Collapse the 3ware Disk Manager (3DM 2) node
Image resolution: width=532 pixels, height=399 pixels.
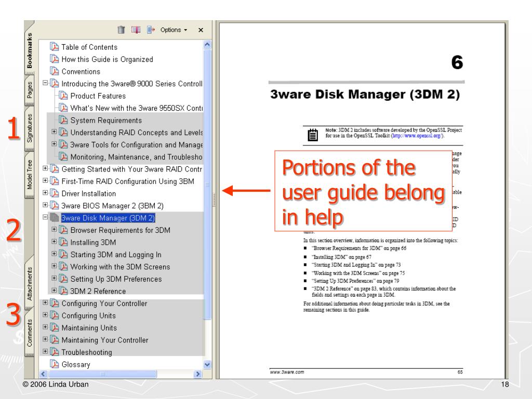45,217
